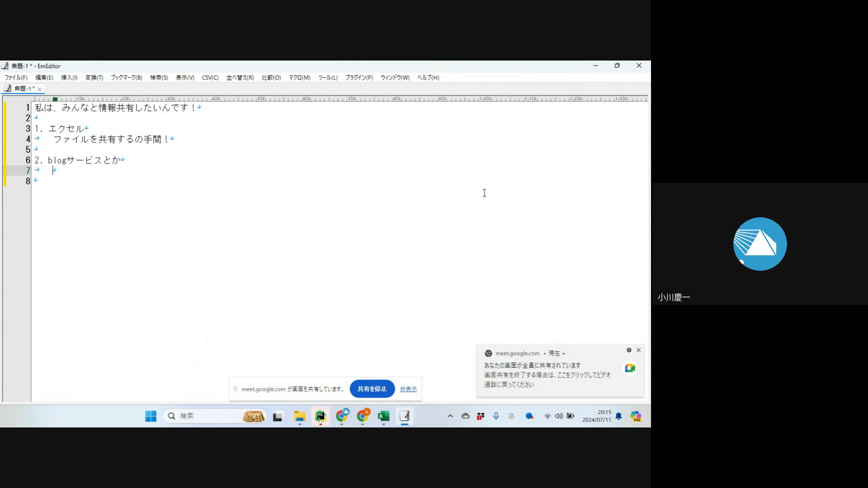Expand hidden system tray icons chevron
Viewport: 868px width, 488px height.
point(450,416)
